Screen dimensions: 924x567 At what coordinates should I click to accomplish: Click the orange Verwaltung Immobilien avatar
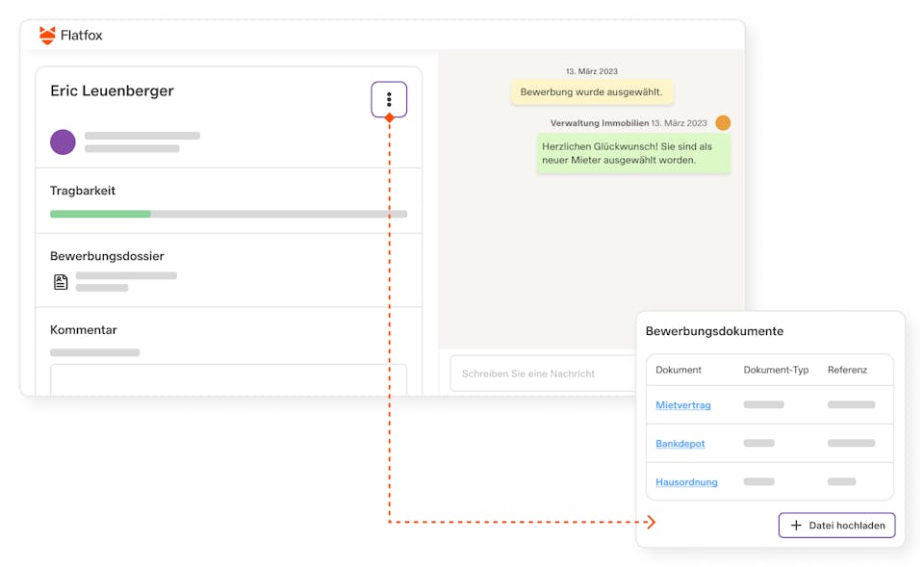pos(723,123)
